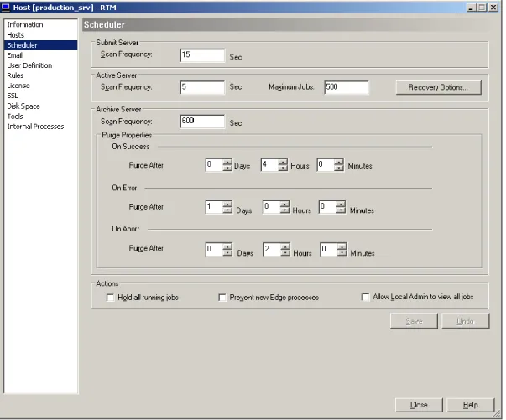
Task: Click the Archive Server Scan Frequency field
Action: pos(202,122)
